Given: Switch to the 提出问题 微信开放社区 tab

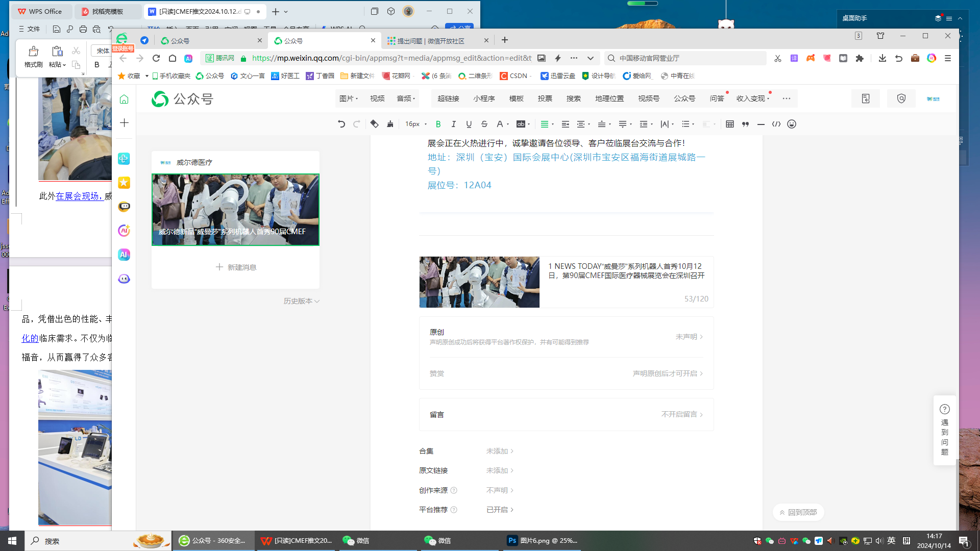Looking at the screenshot, I should [431, 41].
